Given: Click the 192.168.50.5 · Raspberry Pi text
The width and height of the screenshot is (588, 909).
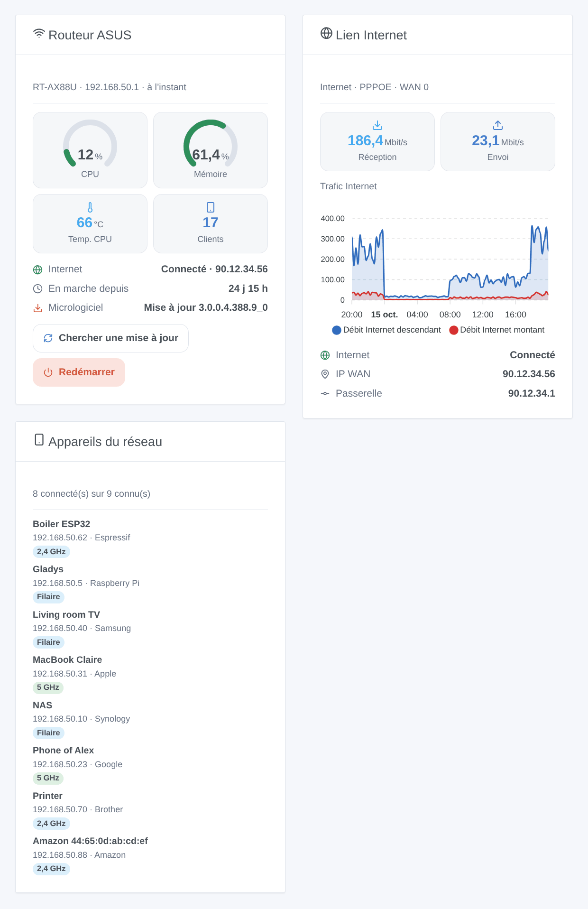Looking at the screenshot, I should click(x=86, y=583).
